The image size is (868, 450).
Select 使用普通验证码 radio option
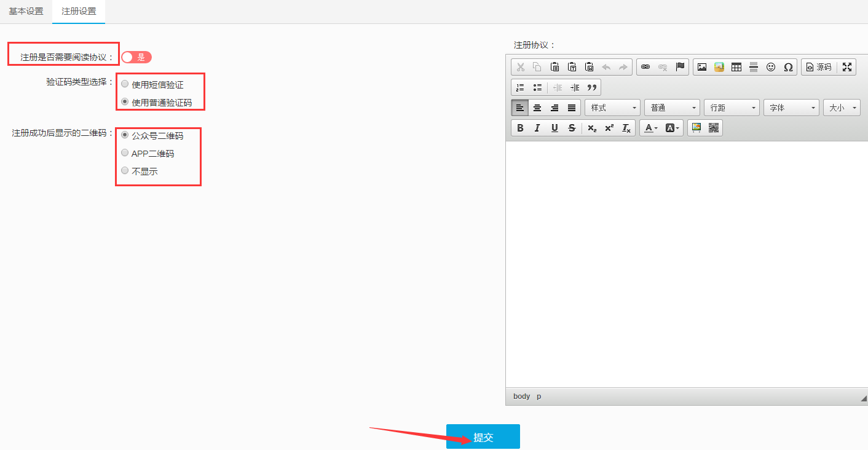(x=125, y=101)
